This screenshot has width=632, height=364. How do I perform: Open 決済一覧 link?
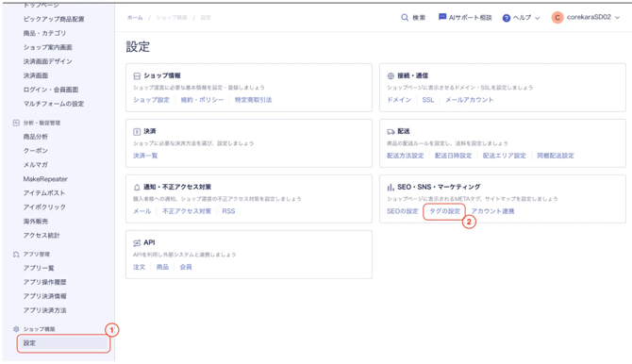point(145,156)
